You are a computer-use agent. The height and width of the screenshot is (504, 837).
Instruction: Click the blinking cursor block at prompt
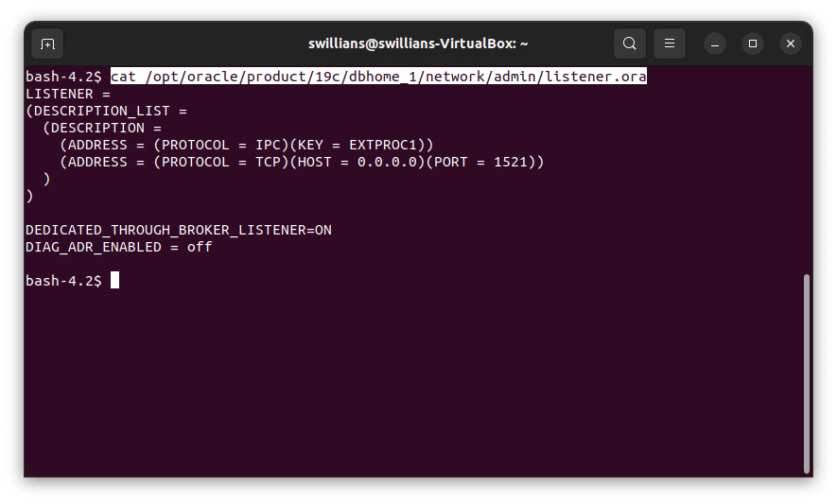coord(115,281)
